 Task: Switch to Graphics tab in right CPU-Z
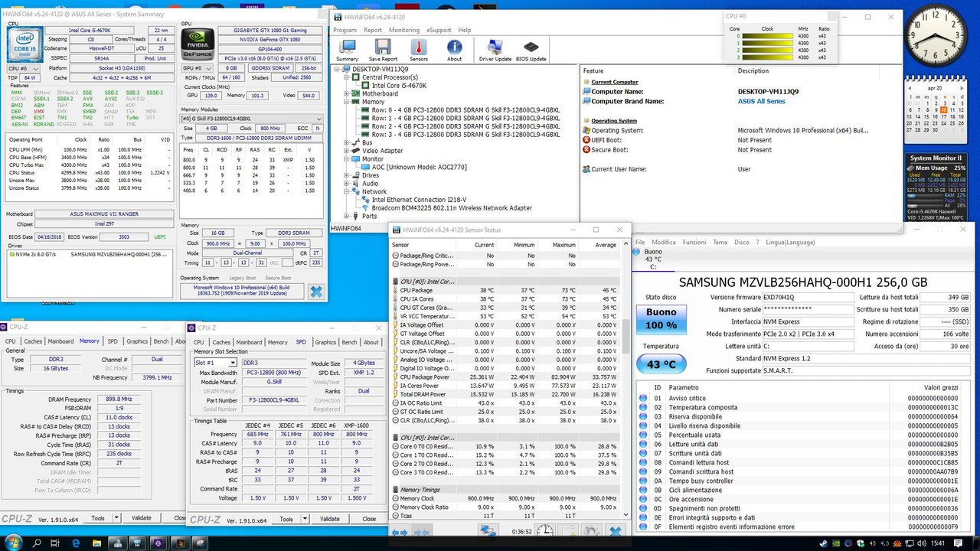tap(325, 342)
